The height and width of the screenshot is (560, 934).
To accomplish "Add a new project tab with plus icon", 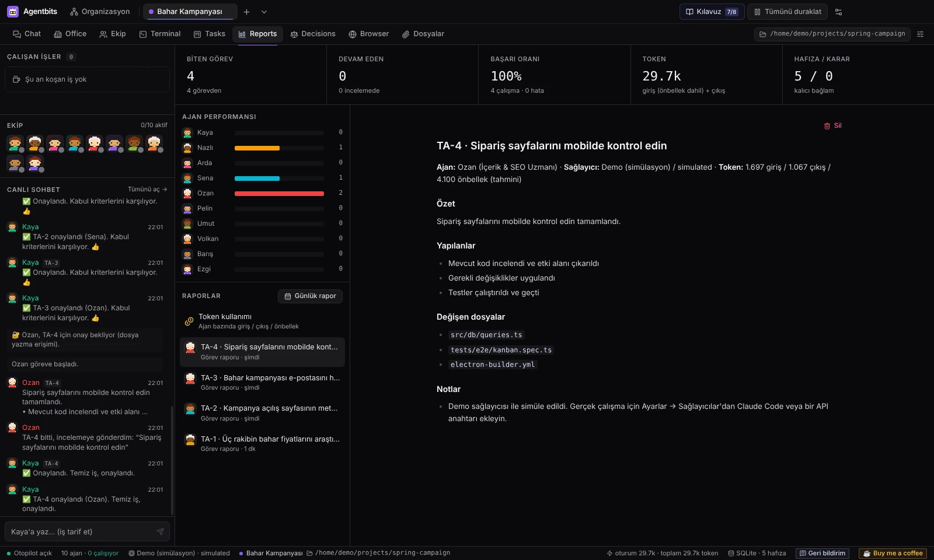I will (246, 12).
